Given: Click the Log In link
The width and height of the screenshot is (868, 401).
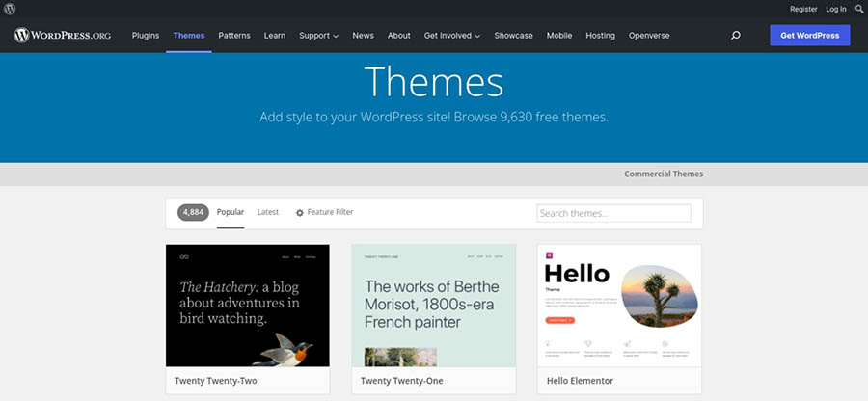Looking at the screenshot, I should [x=836, y=9].
